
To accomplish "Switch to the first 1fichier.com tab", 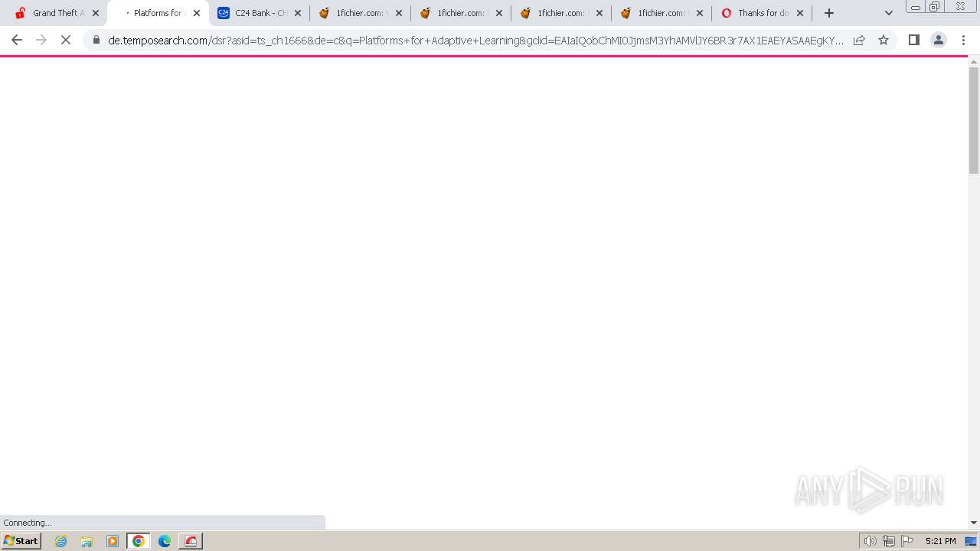I will click(x=359, y=13).
